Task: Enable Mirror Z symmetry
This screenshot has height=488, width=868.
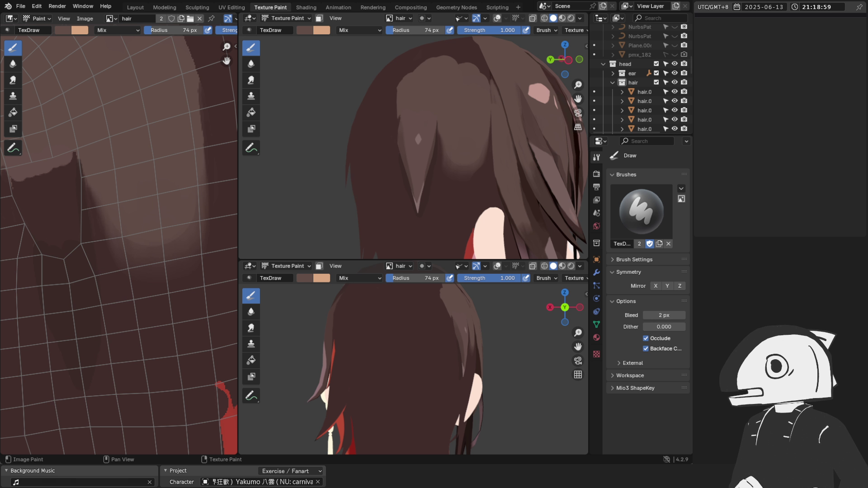Action: (x=679, y=286)
